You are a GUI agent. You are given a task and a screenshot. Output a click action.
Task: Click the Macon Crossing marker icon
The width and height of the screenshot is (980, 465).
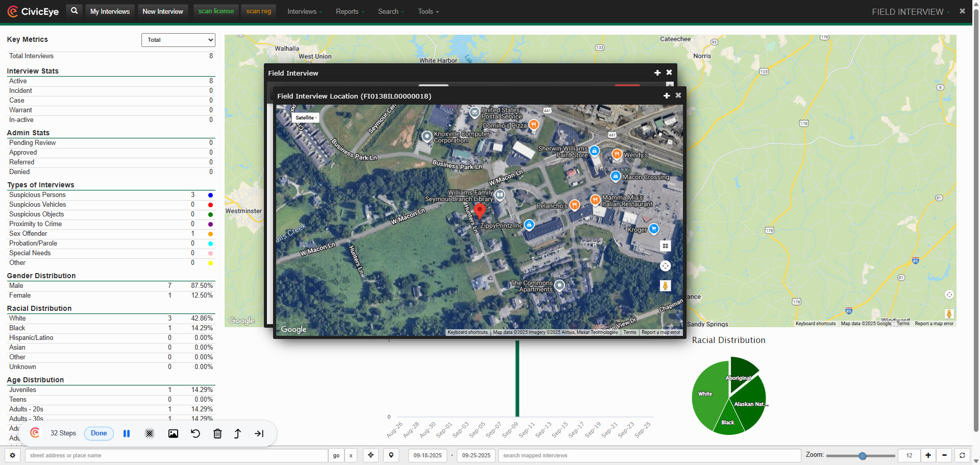pyautogui.click(x=616, y=177)
